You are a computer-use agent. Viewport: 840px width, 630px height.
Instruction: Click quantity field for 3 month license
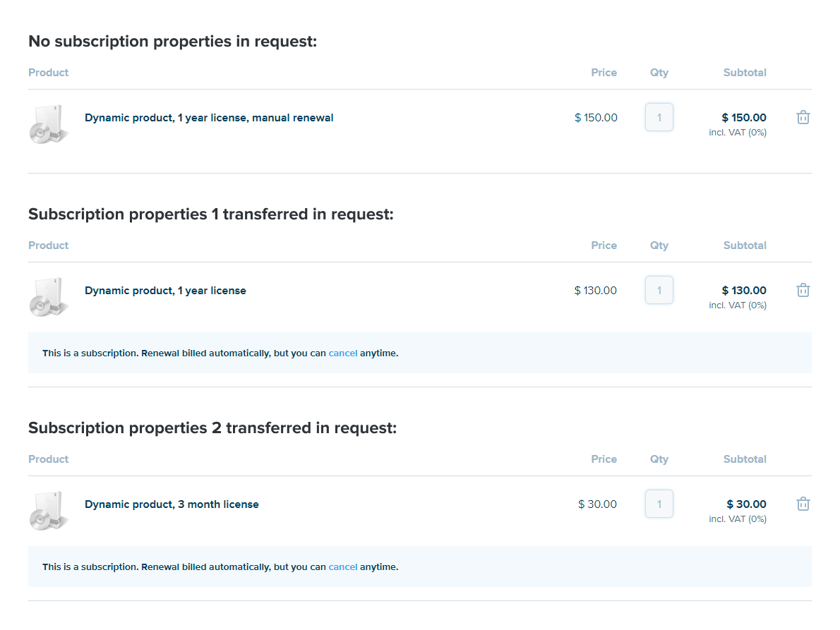[659, 504]
